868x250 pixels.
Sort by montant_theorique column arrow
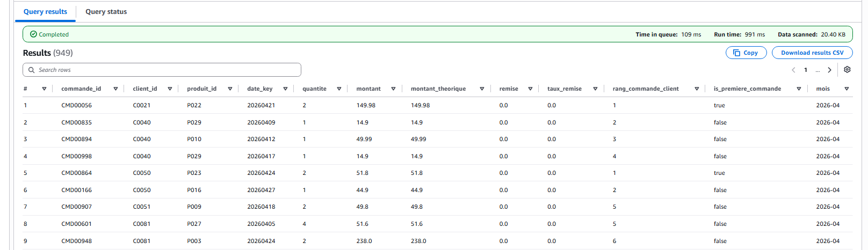click(482, 89)
